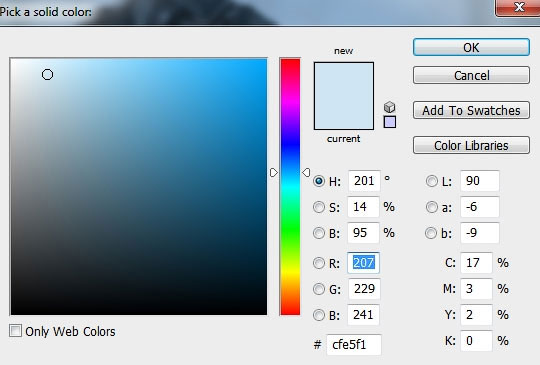The height and width of the screenshot is (365, 540).
Task: Click the Lab a field showing -6
Action: [x=480, y=207]
